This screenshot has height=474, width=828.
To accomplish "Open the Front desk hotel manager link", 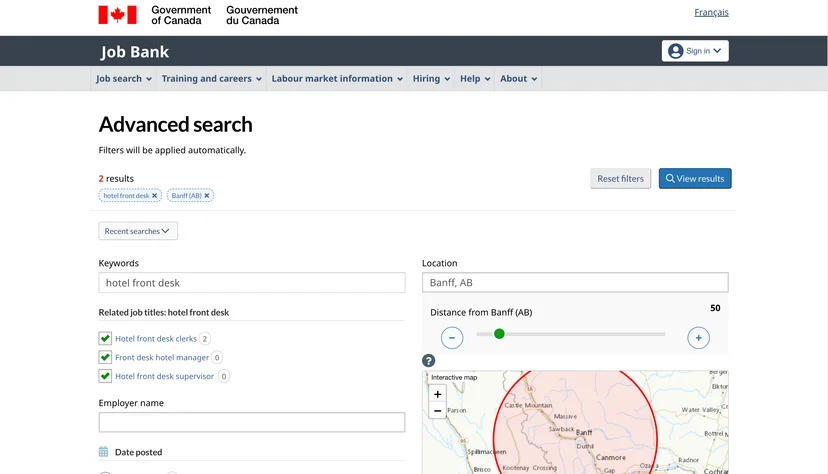I will point(162,357).
